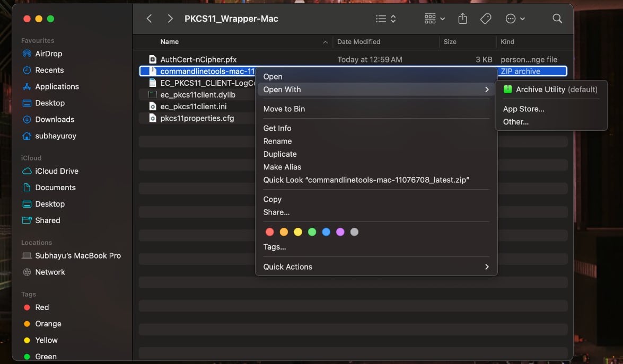
Task: Open AirDrop in the sidebar
Action: (48, 54)
